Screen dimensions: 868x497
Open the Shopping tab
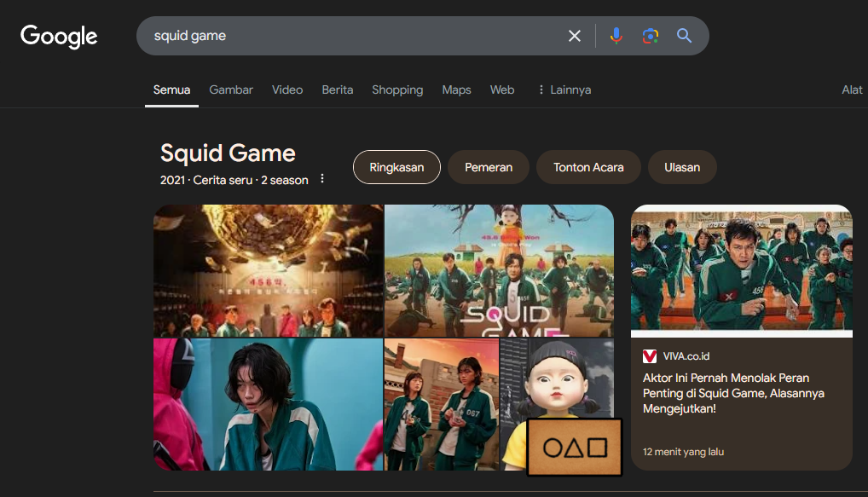[397, 90]
